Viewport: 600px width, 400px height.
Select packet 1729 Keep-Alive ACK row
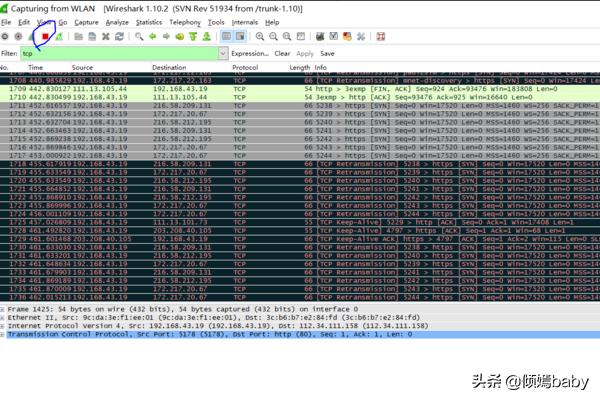pyautogui.click(x=300, y=239)
